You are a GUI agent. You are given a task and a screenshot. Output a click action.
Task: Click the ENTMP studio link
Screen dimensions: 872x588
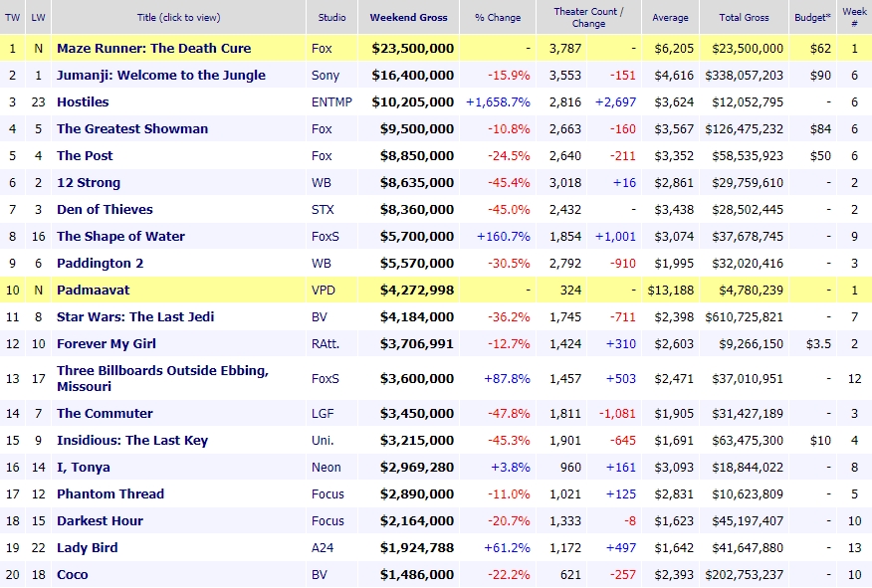(332, 101)
